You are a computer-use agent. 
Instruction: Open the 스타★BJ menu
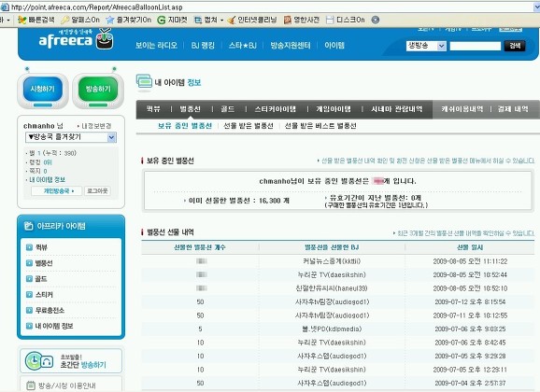243,46
